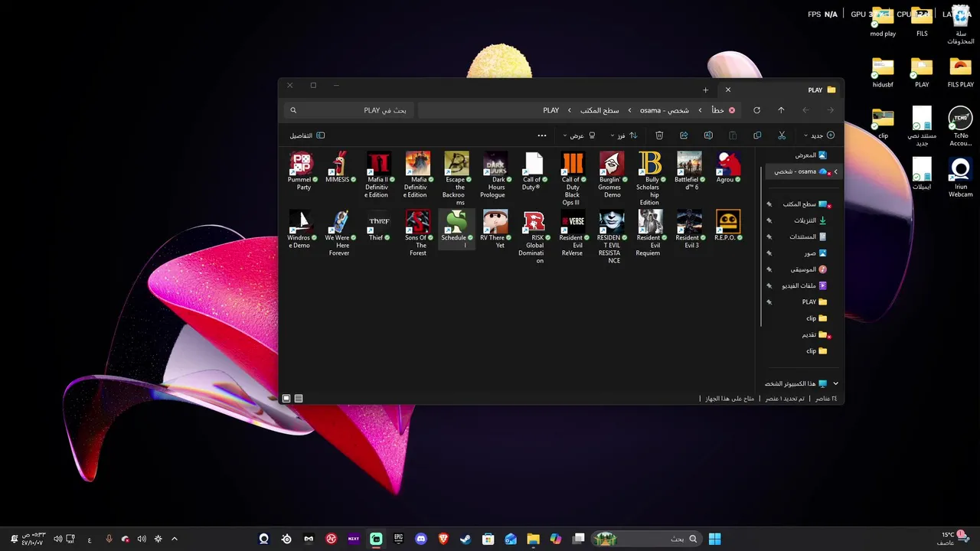Image resolution: width=980 pixels, height=551 pixels.
Task: Open the فرز (Sort) dropdown
Action: coord(622,135)
